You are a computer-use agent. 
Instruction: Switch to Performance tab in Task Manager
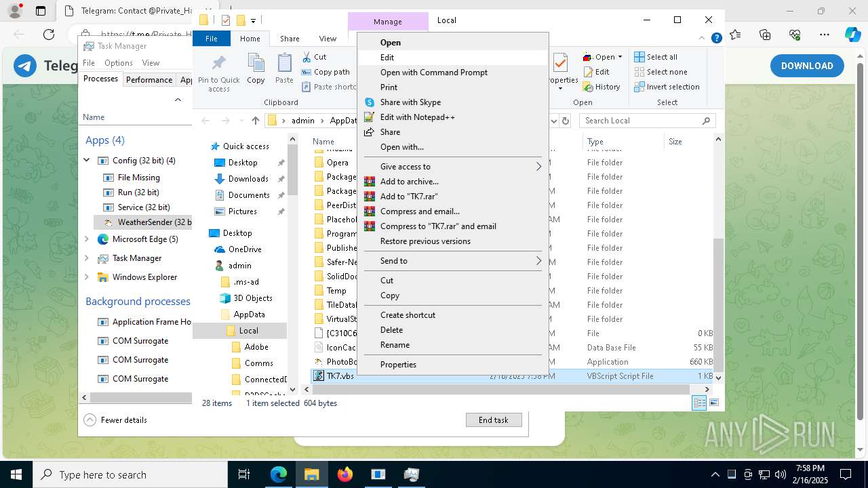click(x=149, y=80)
